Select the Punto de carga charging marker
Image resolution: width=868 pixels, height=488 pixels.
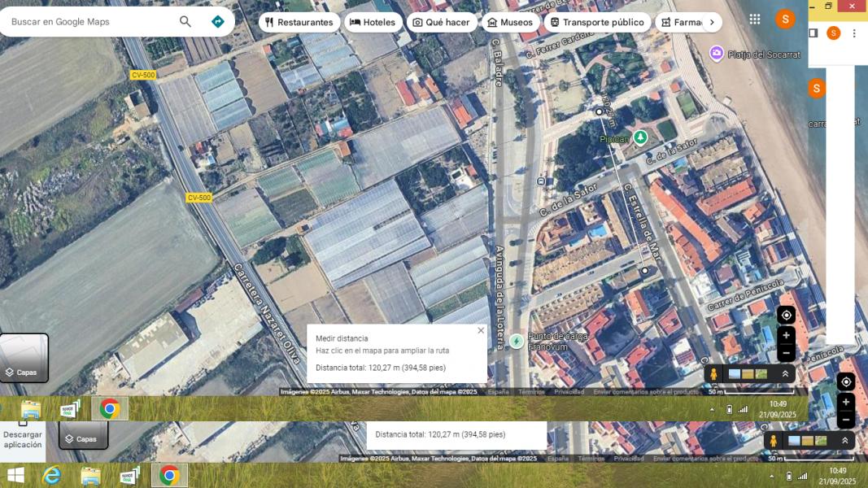click(x=517, y=341)
